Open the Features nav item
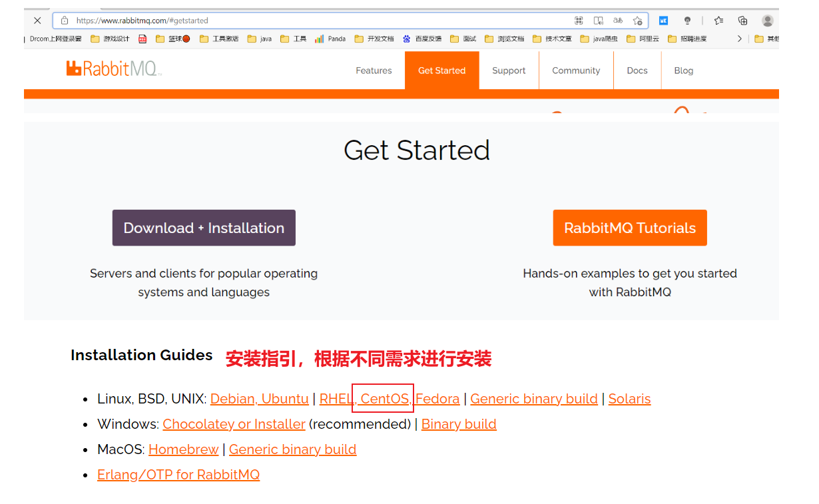The width and height of the screenshot is (819, 504). coord(374,71)
